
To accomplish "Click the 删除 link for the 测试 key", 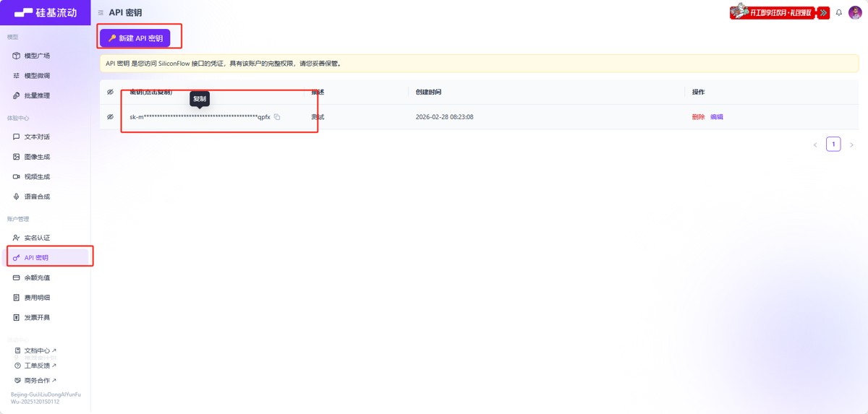I will (x=698, y=117).
